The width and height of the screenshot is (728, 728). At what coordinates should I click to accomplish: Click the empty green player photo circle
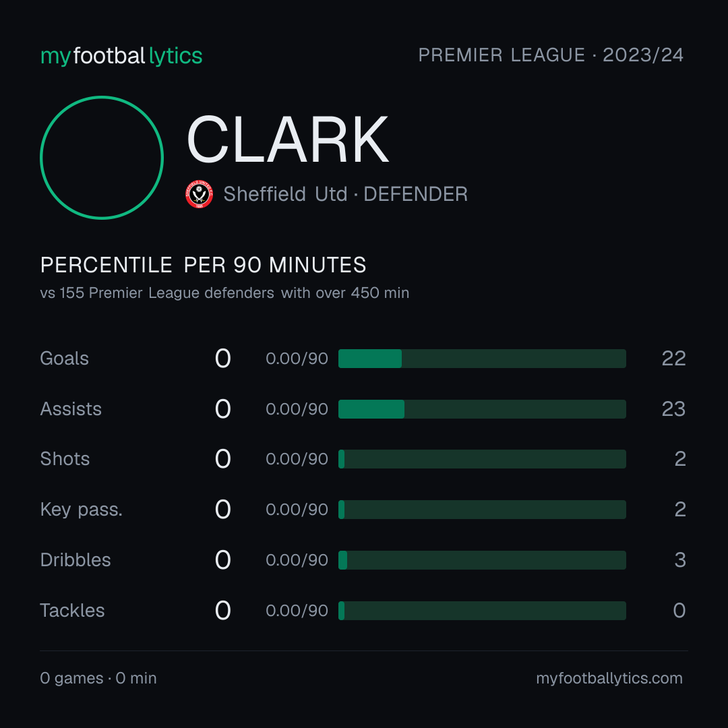tap(102, 157)
